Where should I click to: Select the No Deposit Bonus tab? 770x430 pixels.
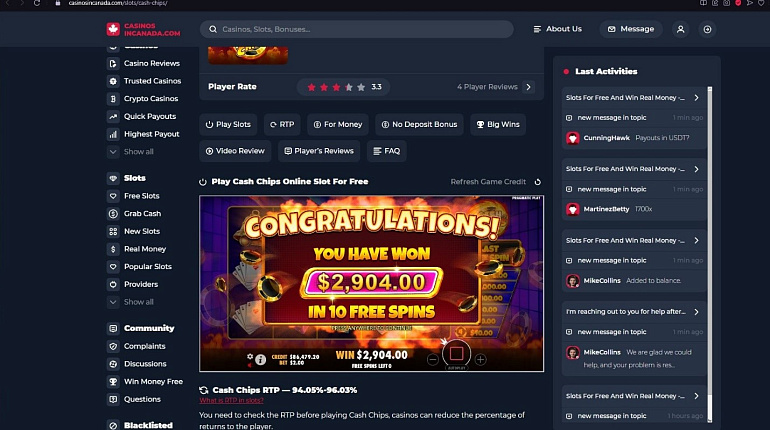pos(419,125)
